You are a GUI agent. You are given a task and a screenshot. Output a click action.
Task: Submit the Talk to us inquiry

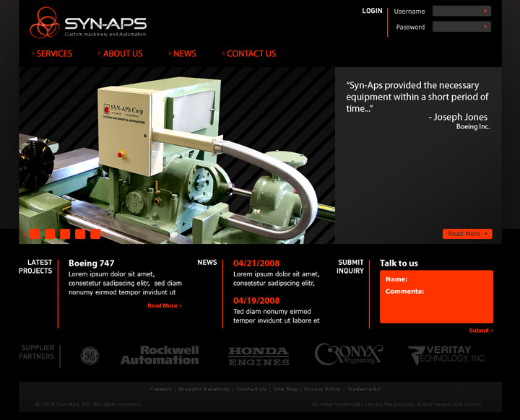click(x=480, y=331)
